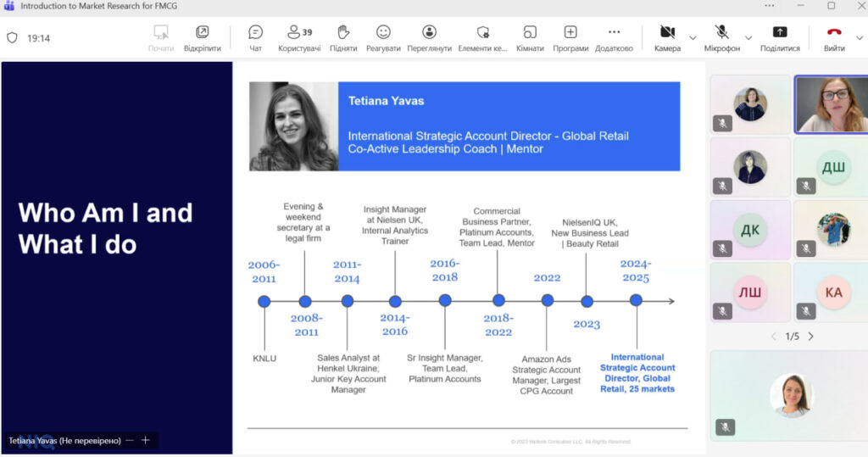Raise hand with the Підняти icon

[x=343, y=37]
